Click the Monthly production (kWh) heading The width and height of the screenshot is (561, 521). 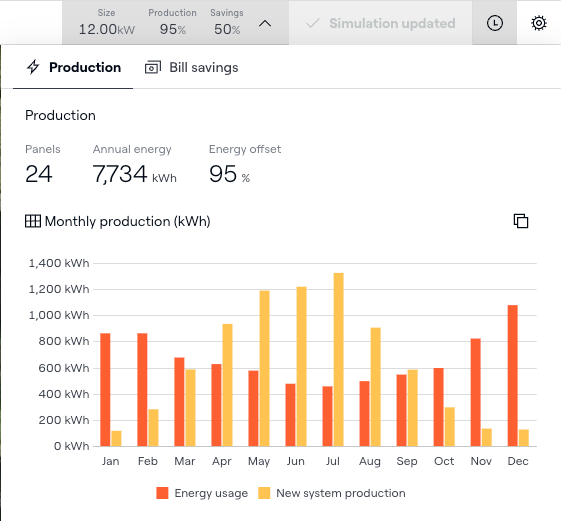[127, 221]
